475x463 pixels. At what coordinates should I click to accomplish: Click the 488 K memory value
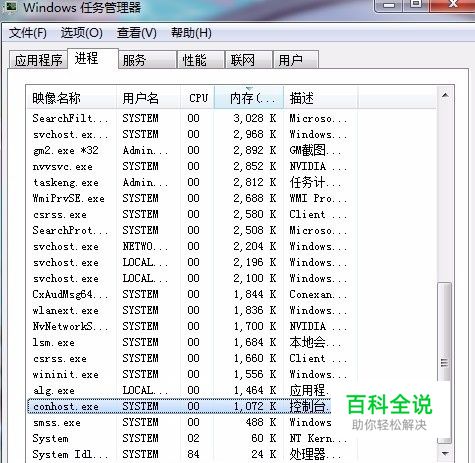(261, 422)
